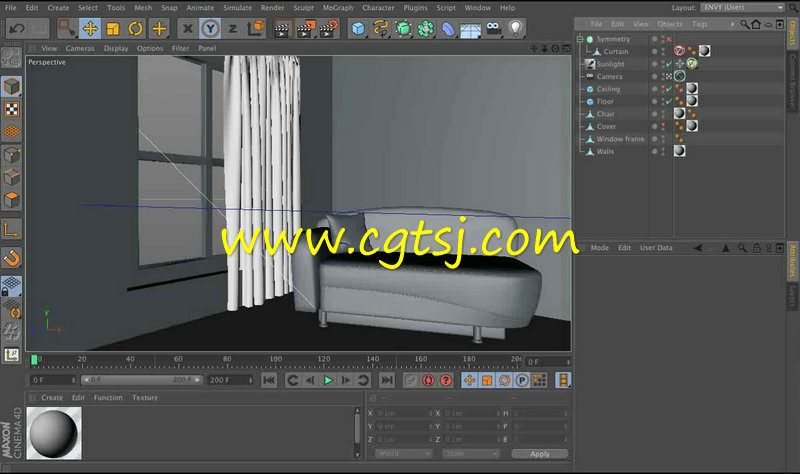Select the Rotate tool

coord(135,29)
